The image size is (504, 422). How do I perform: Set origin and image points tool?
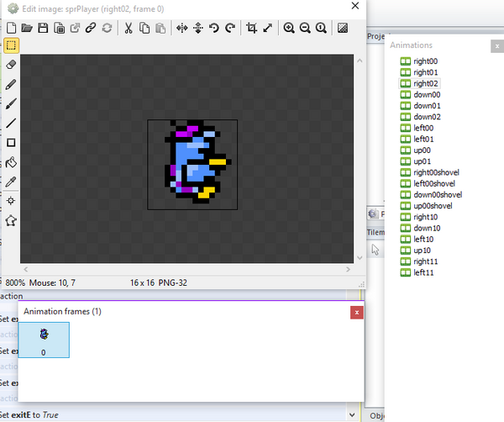pos(11,201)
